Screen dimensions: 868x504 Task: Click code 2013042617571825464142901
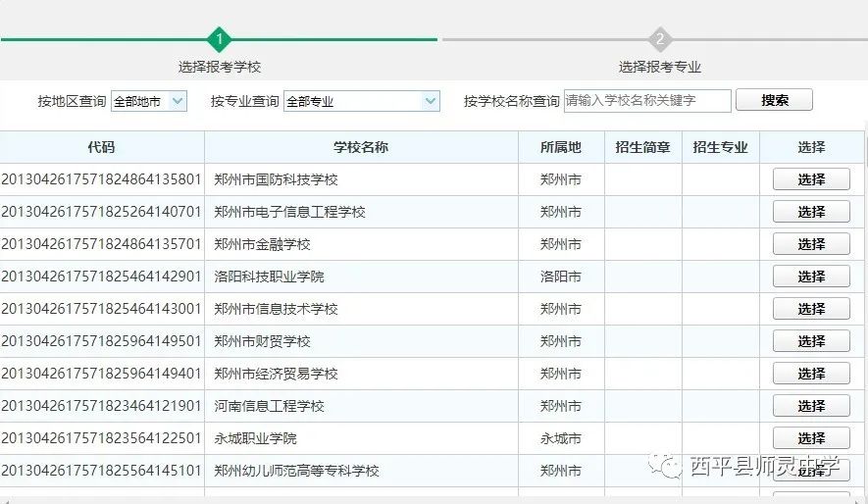pos(101,277)
